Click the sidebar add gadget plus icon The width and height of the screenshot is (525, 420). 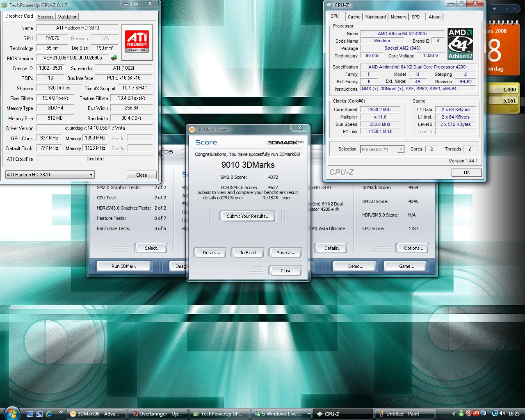494,9
